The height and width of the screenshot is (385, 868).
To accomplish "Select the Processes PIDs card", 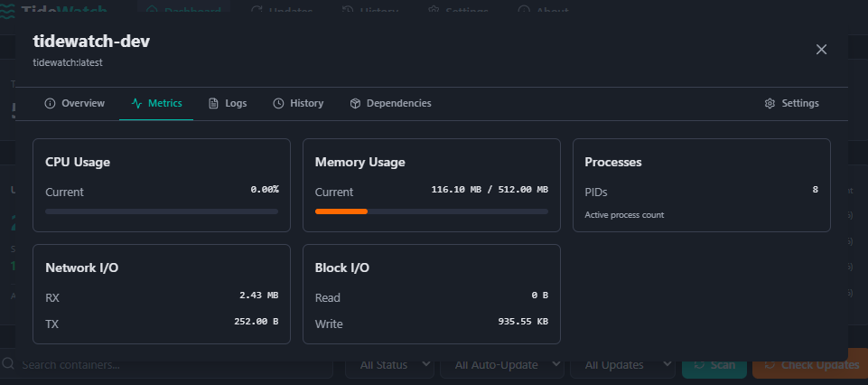I will (701, 185).
